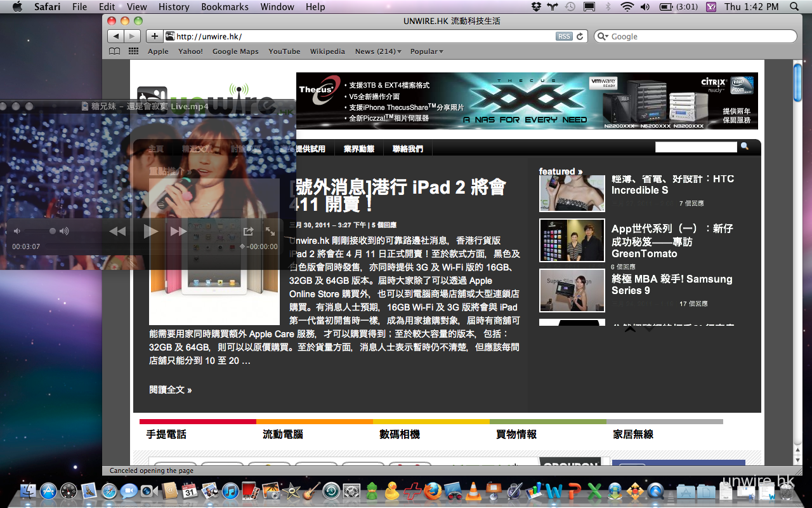Toggle the RSS button in address bar
The height and width of the screenshot is (508, 812).
(563, 36)
